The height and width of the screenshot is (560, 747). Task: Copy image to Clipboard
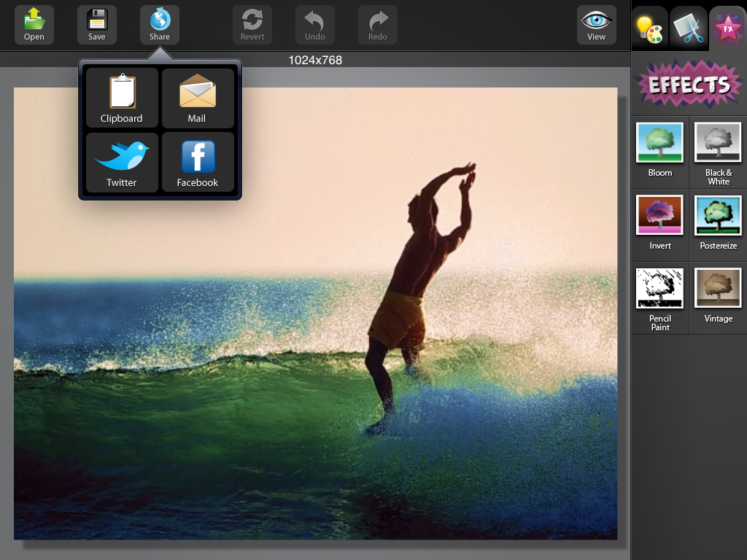122,98
